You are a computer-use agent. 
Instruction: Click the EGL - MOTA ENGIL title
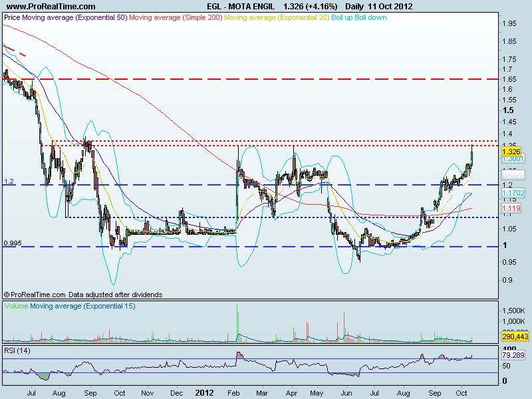click(240, 7)
